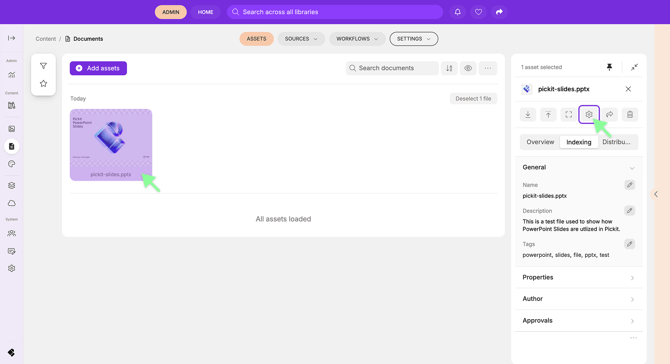
Task: Delete the asset with trash icon
Action: pos(630,114)
